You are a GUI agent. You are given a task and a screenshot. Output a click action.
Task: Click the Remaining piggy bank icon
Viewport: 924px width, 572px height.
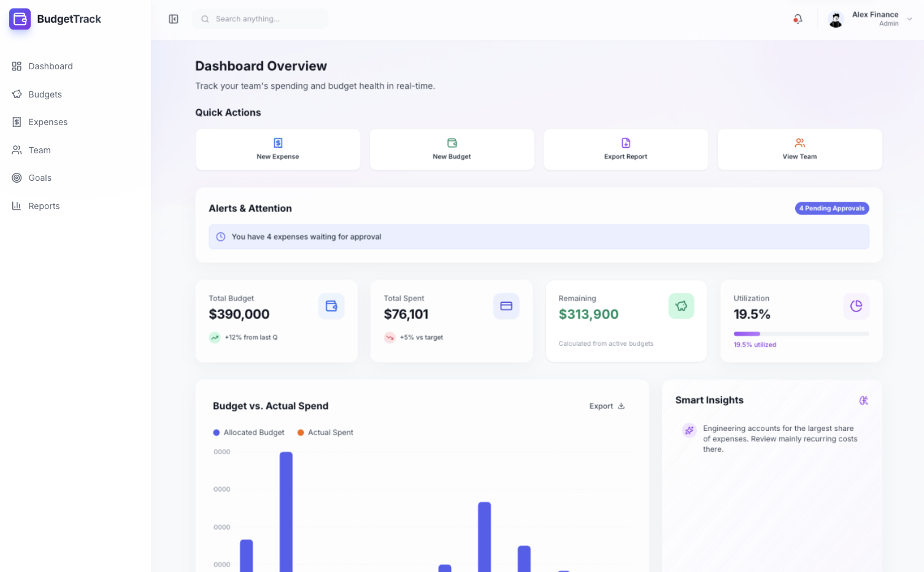click(681, 306)
